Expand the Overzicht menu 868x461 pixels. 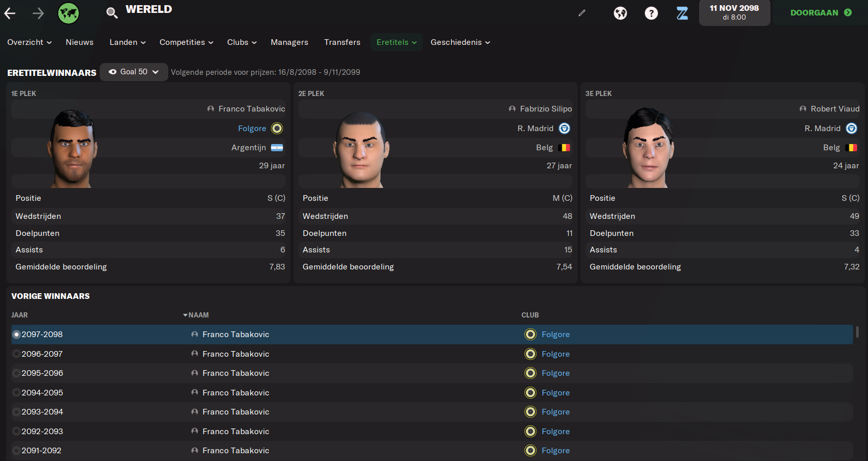(29, 42)
